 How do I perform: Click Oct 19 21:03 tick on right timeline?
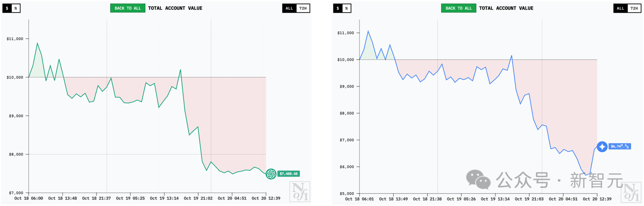coord(529,199)
